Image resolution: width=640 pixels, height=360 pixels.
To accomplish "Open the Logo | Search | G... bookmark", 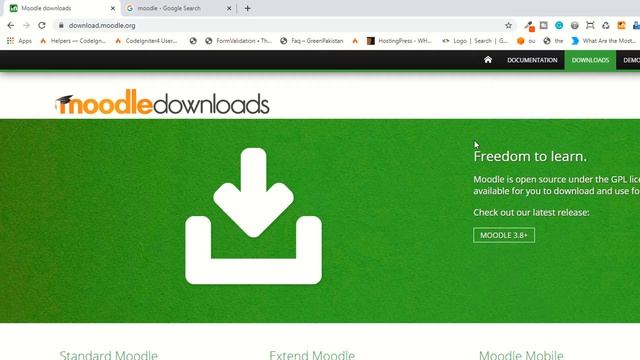I will (x=475, y=41).
